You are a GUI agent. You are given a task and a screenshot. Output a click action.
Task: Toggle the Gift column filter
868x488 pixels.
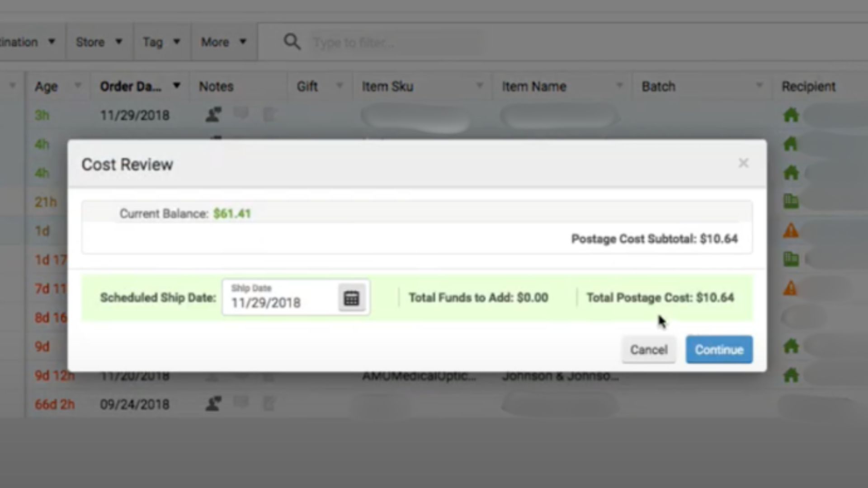[x=339, y=86]
